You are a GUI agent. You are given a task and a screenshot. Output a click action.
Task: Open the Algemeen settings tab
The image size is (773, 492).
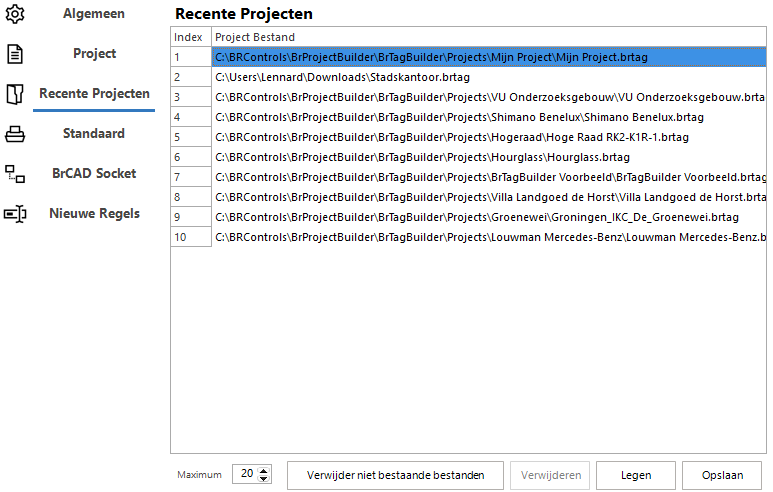pos(94,14)
